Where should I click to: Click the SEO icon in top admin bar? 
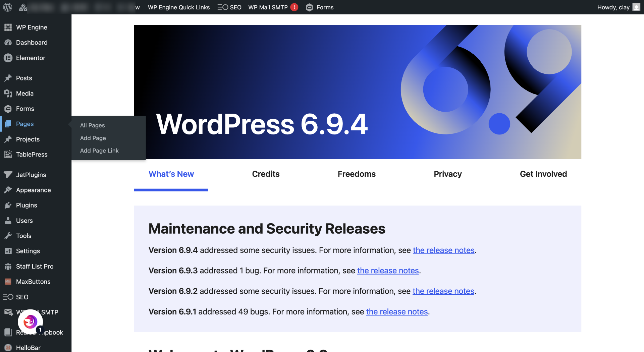tap(223, 7)
